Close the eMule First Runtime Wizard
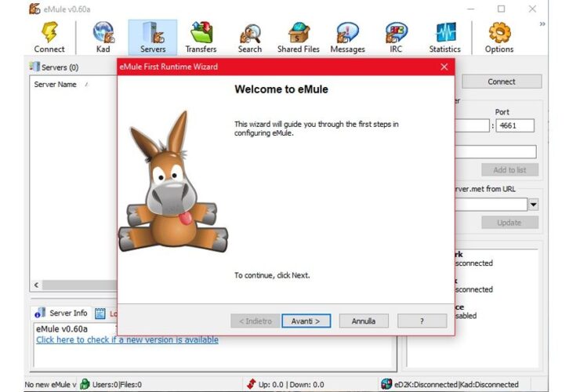This screenshot has height=392, width=580. (x=444, y=67)
